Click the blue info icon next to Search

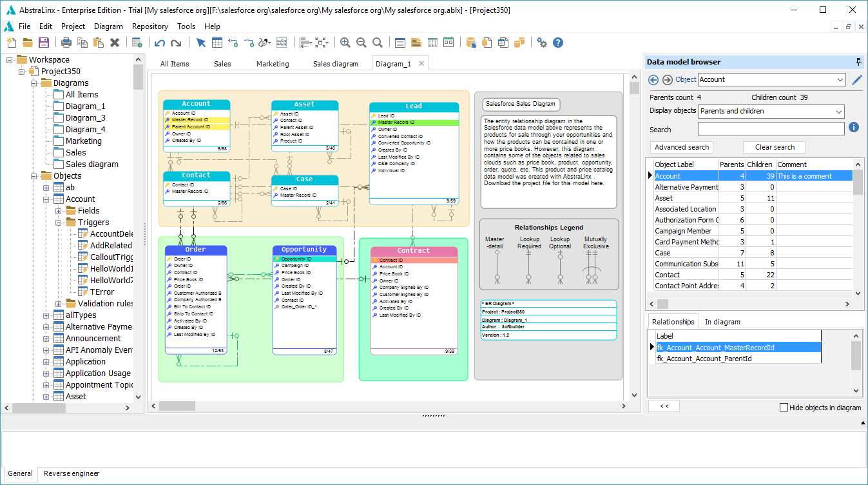854,128
